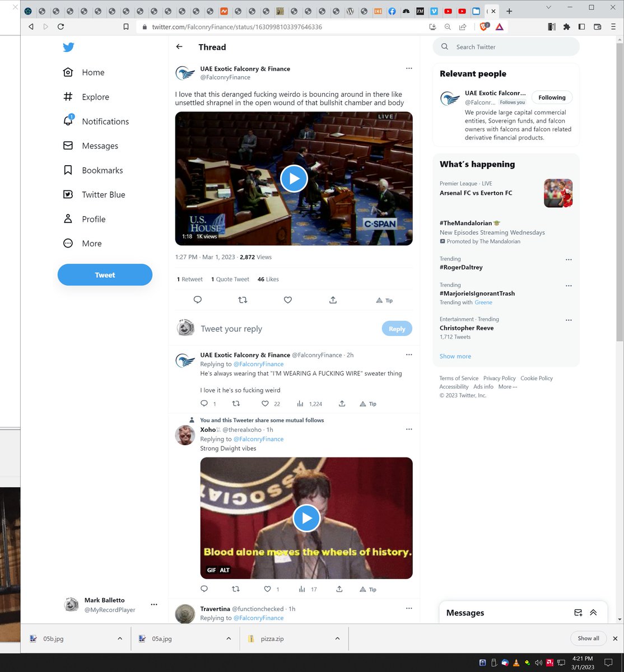View analytics showing 1,224 views
Screen dimensions: 624x672
coord(309,404)
